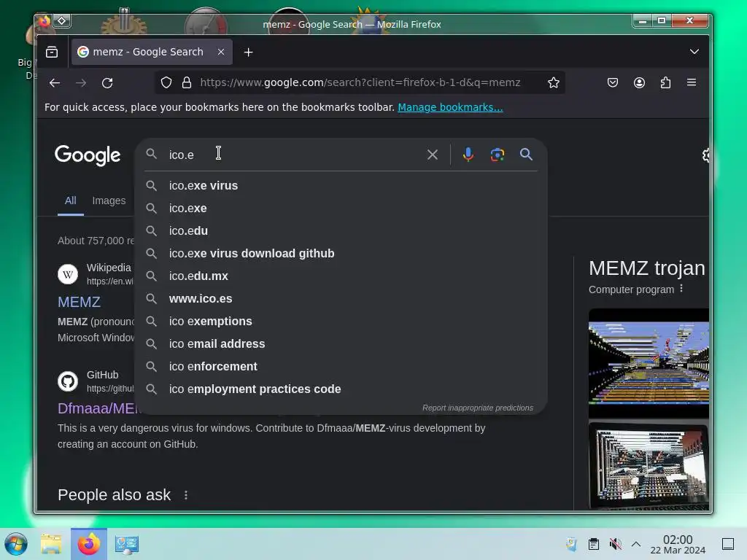Click the Google logo
Viewport: 747px width, 560px height.
coord(88,155)
